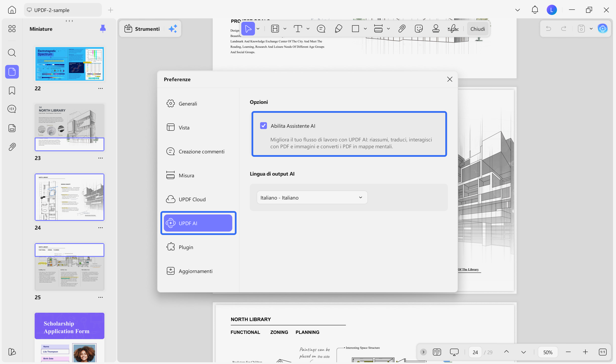The height and width of the screenshot is (364, 616).
Task: Open the Vista preferences section
Action: (x=198, y=128)
